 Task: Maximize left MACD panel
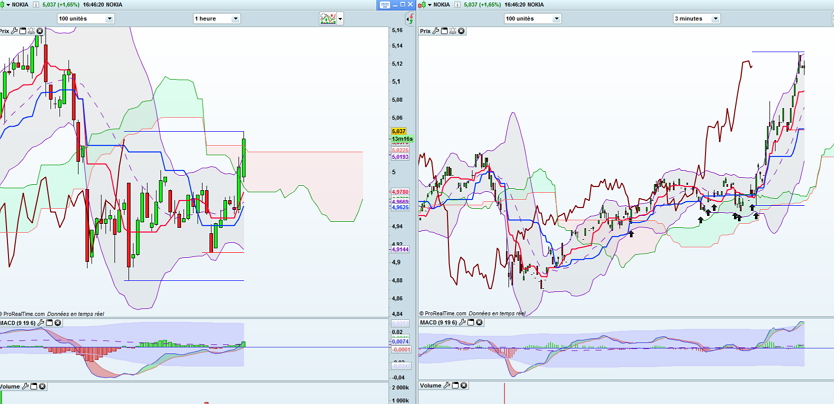pos(49,323)
